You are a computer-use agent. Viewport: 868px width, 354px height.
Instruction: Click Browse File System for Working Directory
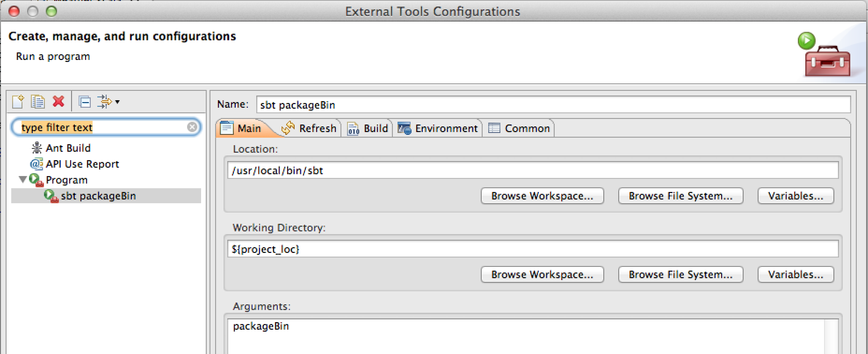[x=680, y=274]
